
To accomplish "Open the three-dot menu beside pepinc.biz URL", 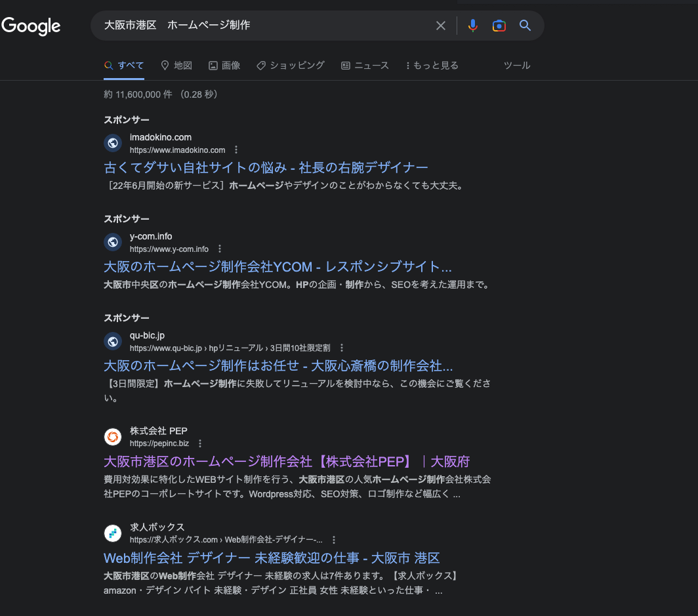I will 200,443.
